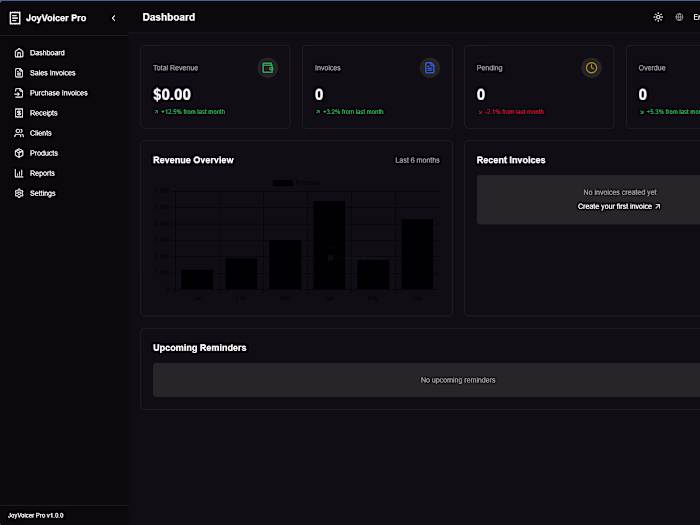Go to Purchase Invoices page
Screen dimensions: 700x525
pos(58,93)
